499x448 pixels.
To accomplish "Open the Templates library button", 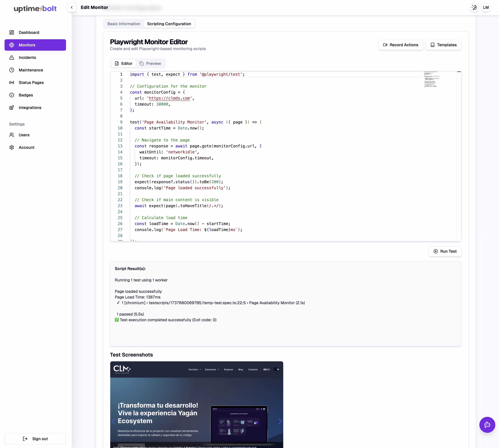I will pos(443,45).
